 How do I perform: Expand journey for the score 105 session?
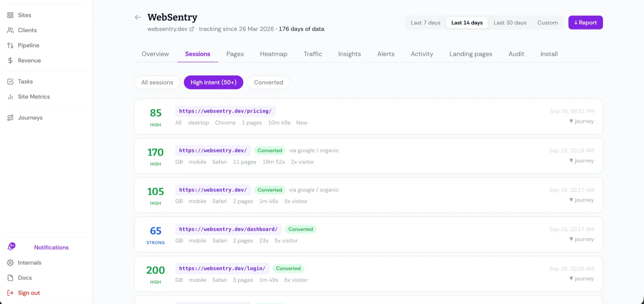(582, 200)
